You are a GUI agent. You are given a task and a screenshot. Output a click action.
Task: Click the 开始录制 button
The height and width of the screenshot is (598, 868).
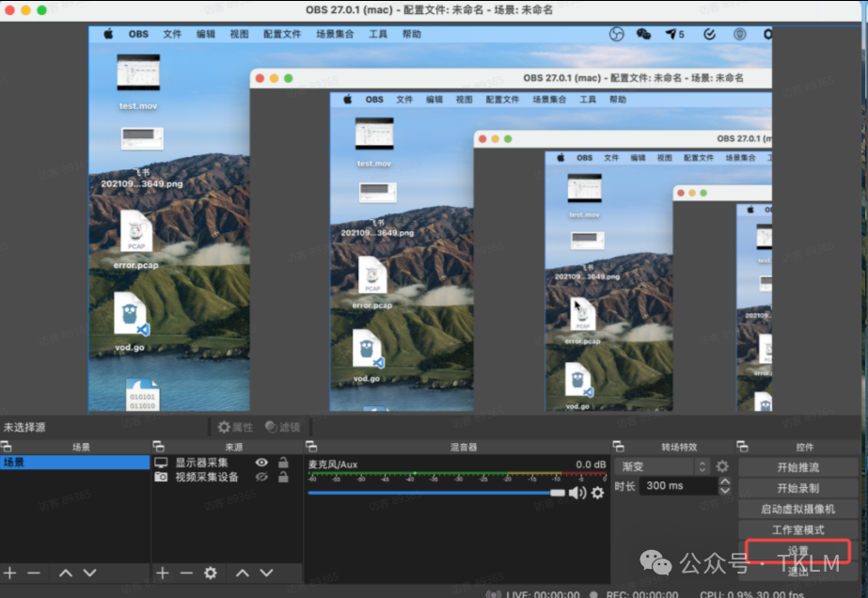click(797, 488)
